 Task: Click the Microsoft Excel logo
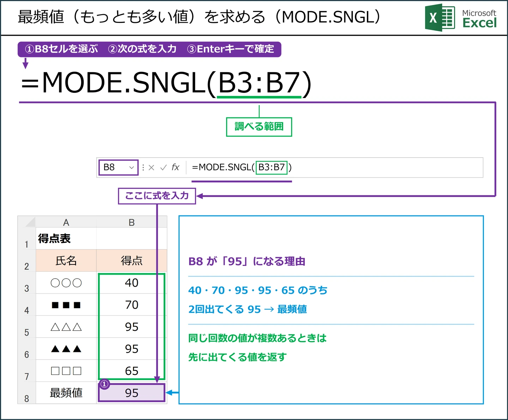pyautogui.click(x=461, y=18)
